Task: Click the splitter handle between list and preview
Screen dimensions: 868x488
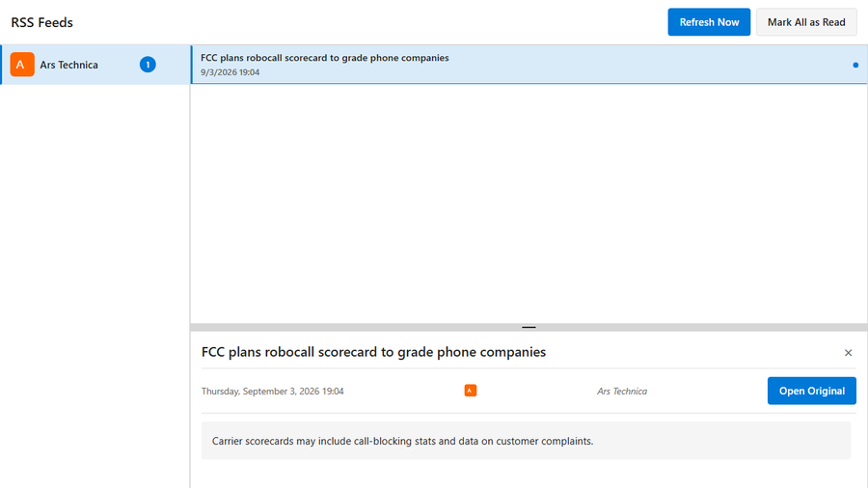Action: tap(529, 327)
